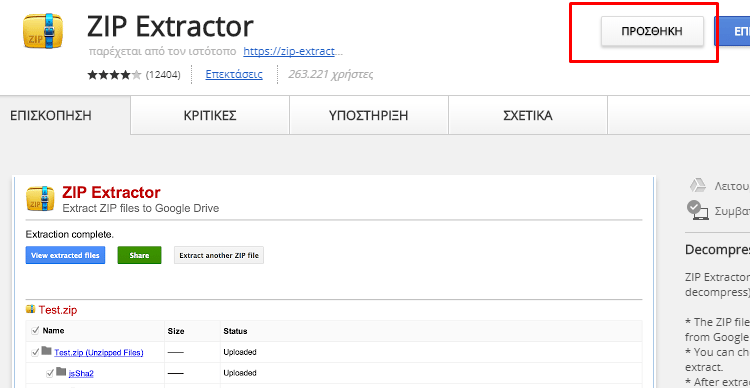Click the ΠΡΟΣΘΗΚΗ button
750x388 pixels.
point(652,32)
